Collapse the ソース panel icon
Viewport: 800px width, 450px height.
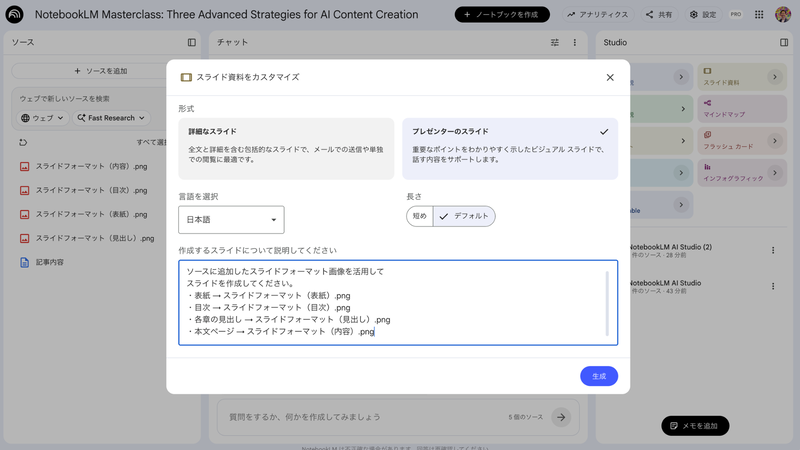point(192,42)
